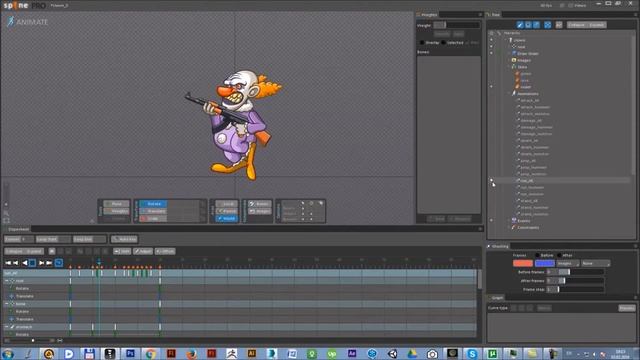Open the Graph panel tab
Screen dimensions: 640x360
coord(496,298)
